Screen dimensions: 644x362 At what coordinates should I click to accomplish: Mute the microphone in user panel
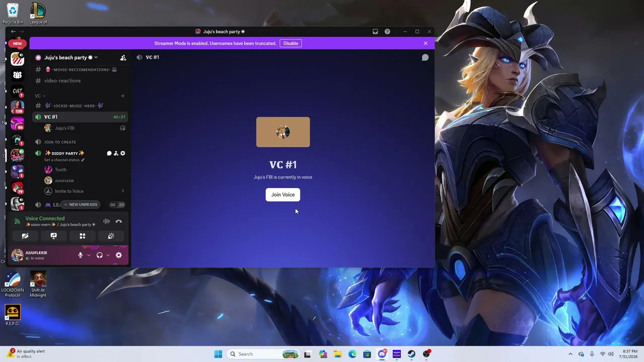coord(80,255)
